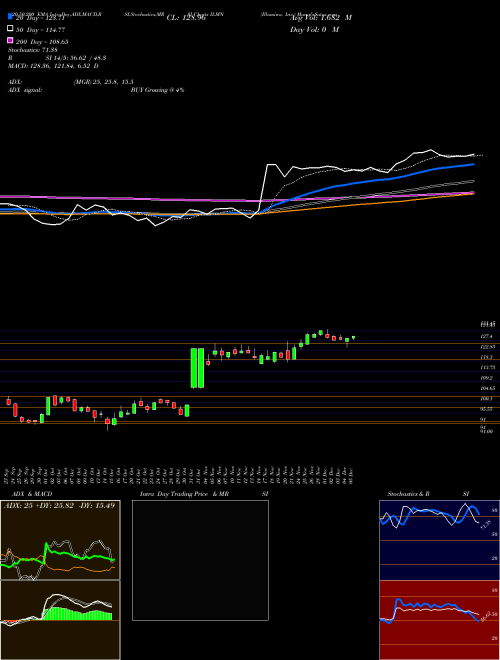Open the ADX indicator chart thumbnail
500x660 pixels.
[60, 540]
